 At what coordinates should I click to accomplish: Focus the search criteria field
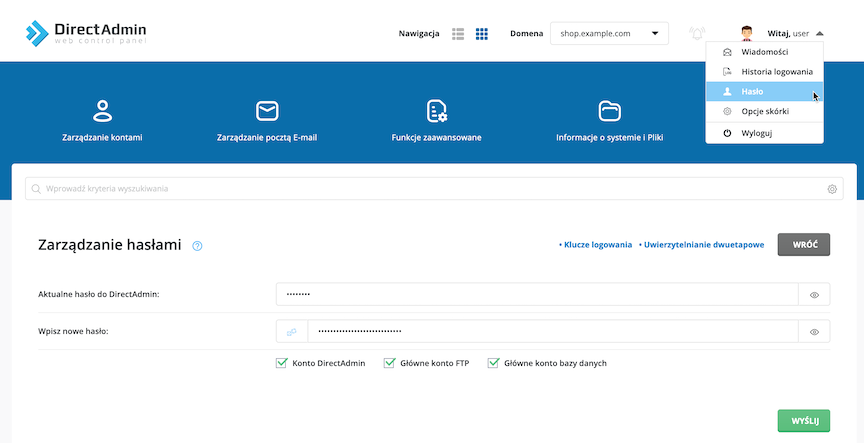434,189
